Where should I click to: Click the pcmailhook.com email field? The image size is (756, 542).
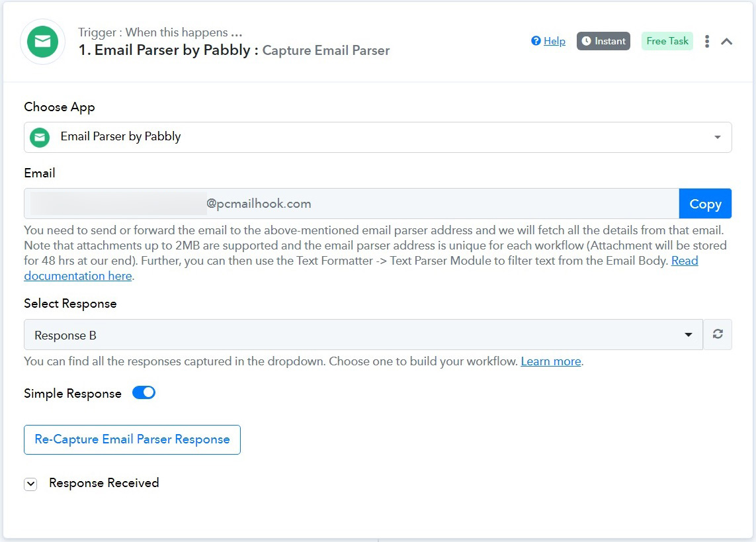[351, 203]
